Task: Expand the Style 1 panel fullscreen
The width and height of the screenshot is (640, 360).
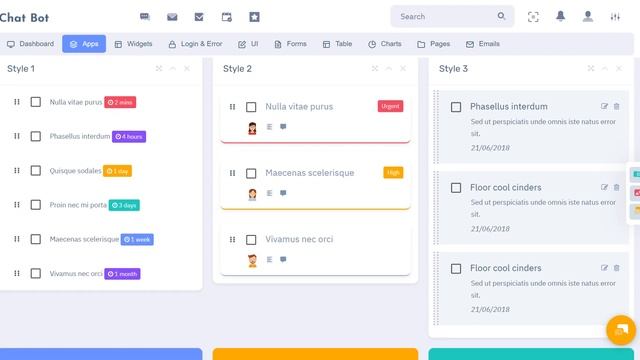Action: 159,68
